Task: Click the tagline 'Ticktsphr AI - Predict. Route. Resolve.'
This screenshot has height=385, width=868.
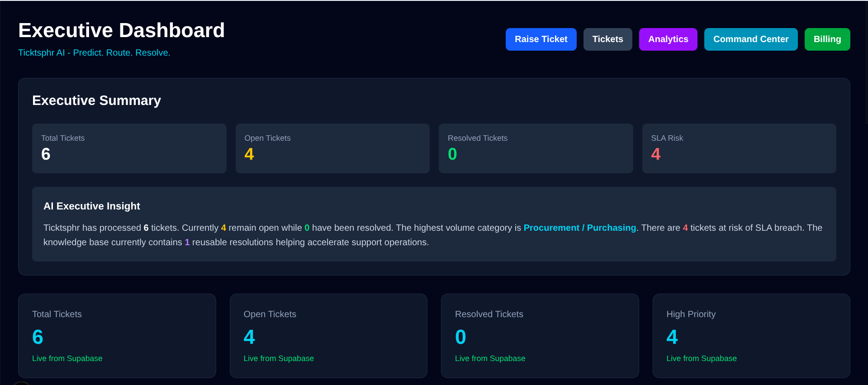Action: pos(94,52)
